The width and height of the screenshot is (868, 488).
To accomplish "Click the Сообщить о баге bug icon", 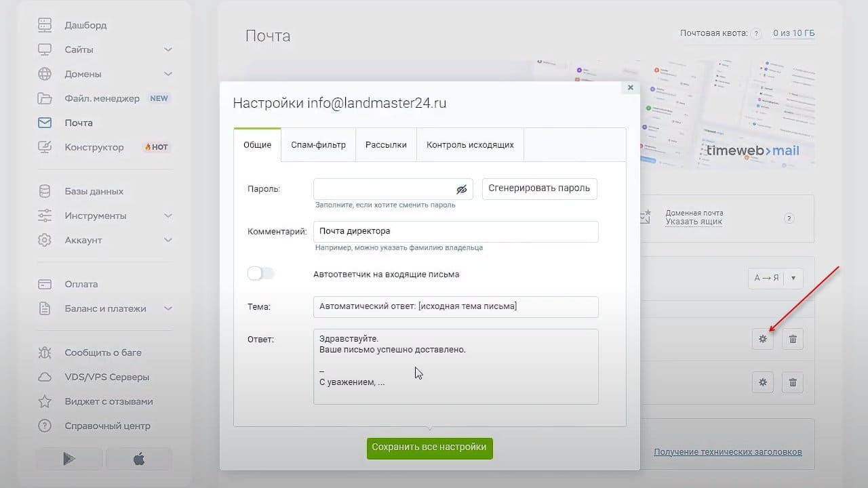I will (45, 352).
